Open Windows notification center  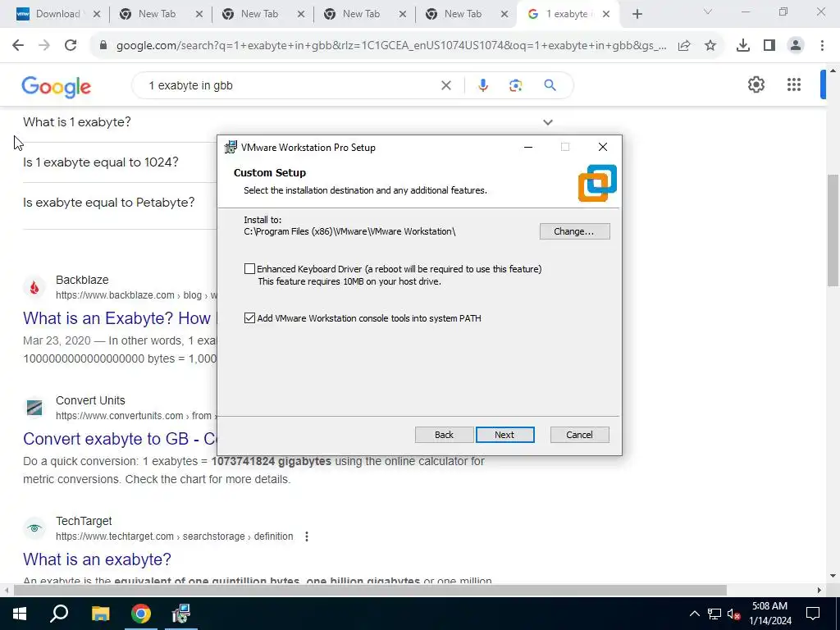click(813, 614)
